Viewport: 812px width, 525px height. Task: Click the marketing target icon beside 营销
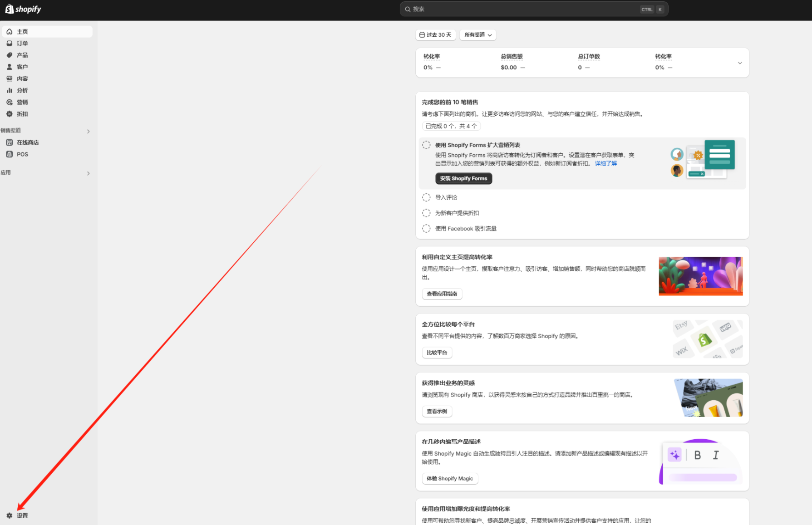click(x=9, y=102)
